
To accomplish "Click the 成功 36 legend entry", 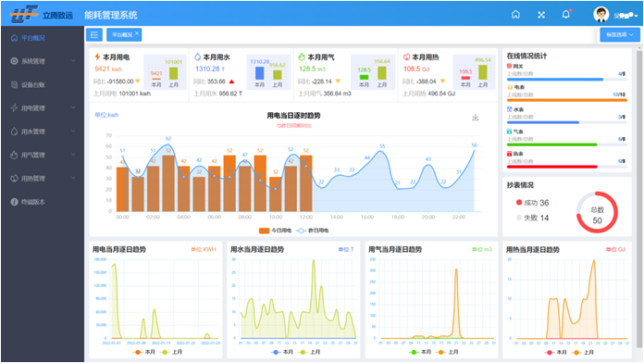I will coord(532,203).
